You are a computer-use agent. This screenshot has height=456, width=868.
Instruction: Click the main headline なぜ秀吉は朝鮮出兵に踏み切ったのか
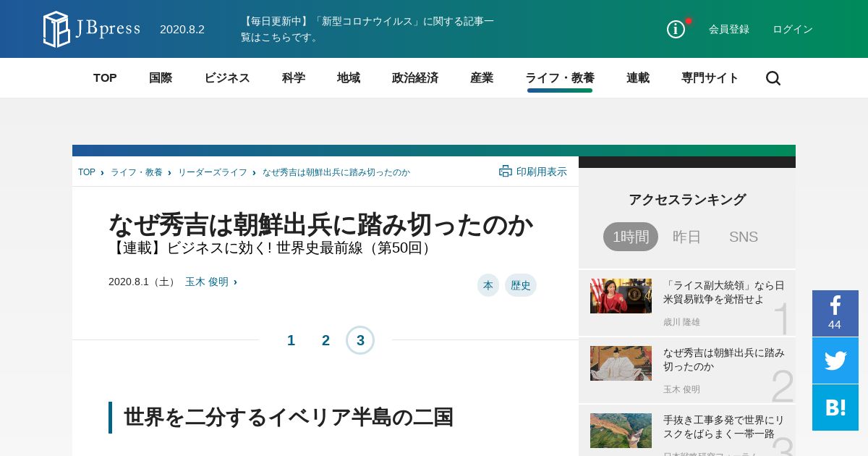320,224
